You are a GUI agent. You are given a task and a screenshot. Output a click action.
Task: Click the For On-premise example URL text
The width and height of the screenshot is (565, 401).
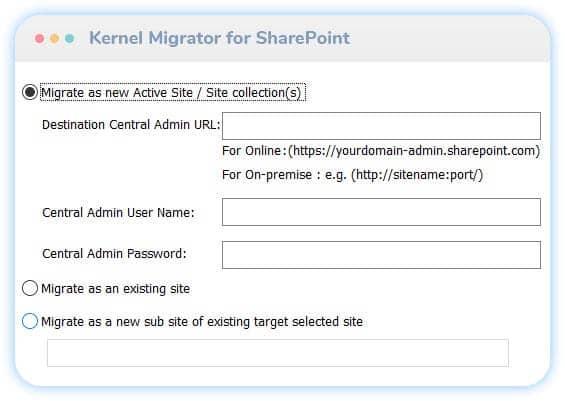click(352, 175)
